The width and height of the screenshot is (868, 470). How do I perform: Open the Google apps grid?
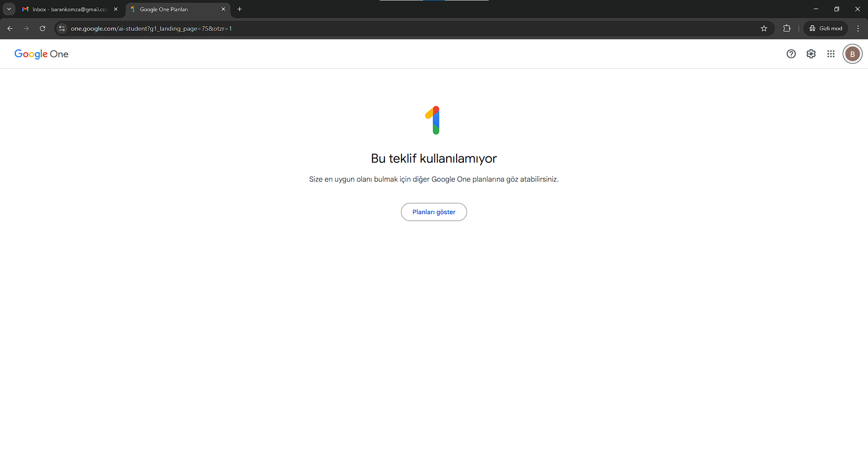(x=831, y=54)
